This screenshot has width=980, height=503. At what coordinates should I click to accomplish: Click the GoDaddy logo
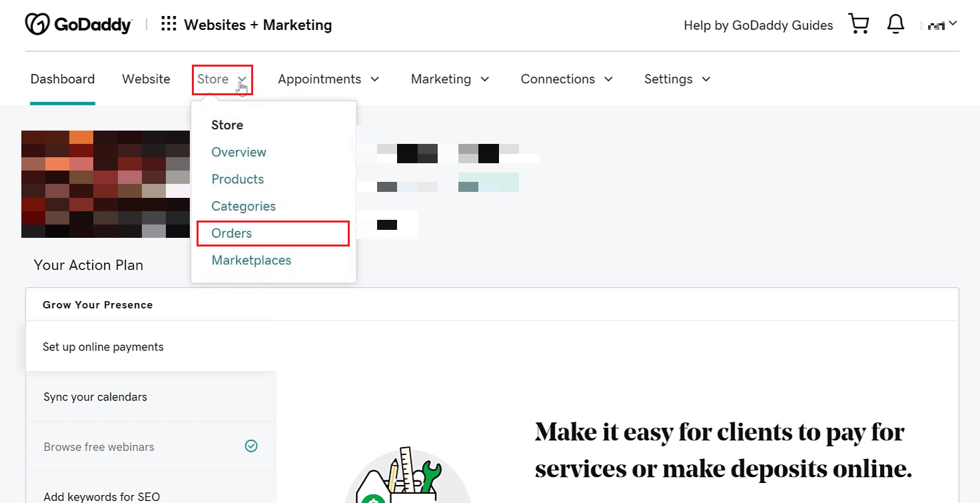tap(78, 25)
